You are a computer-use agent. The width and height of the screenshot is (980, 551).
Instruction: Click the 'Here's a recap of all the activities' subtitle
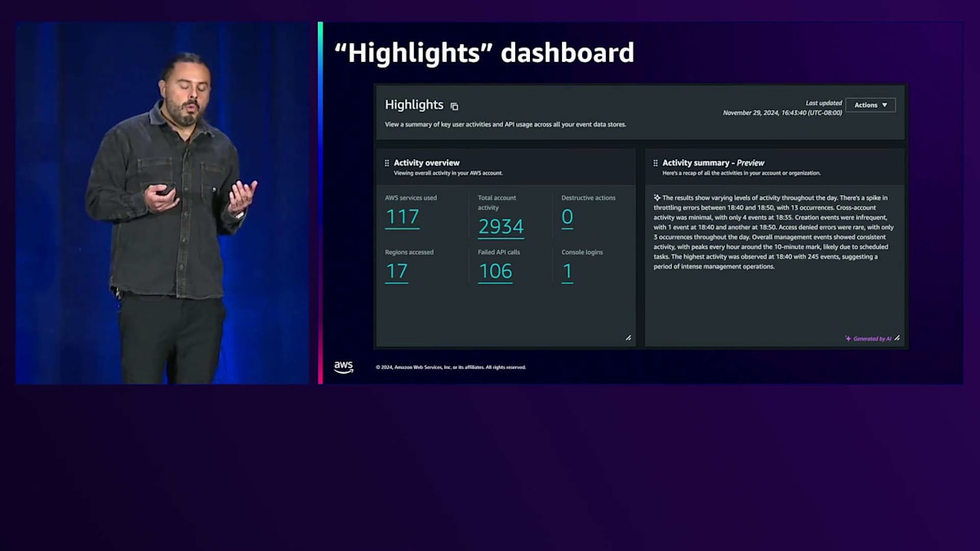742,173
